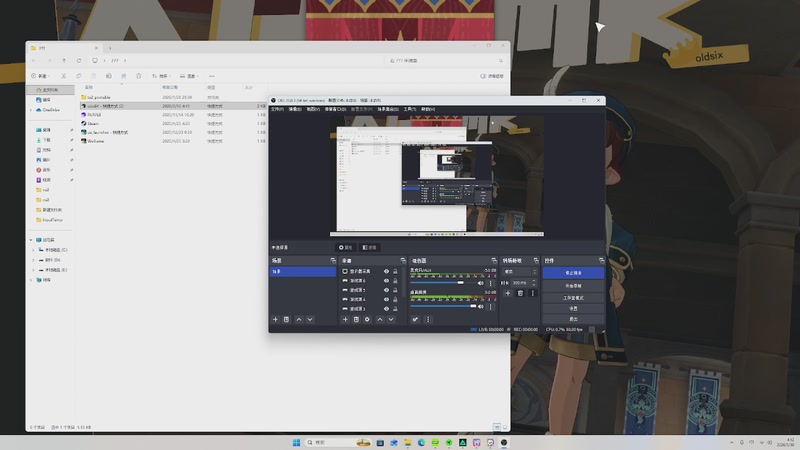Open the Sort dropdown in Explorer toolbar
This screenshot has width=800, height=450.
(161, 76)
